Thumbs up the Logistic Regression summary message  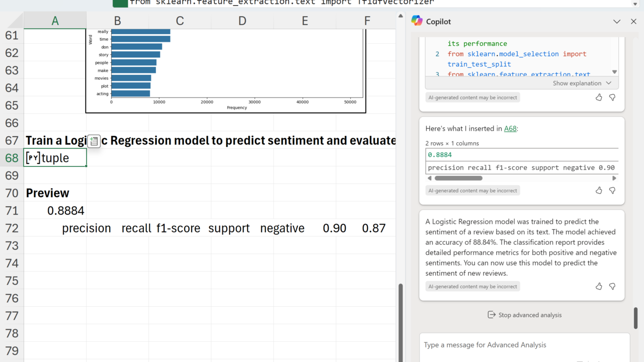(599, 287)
